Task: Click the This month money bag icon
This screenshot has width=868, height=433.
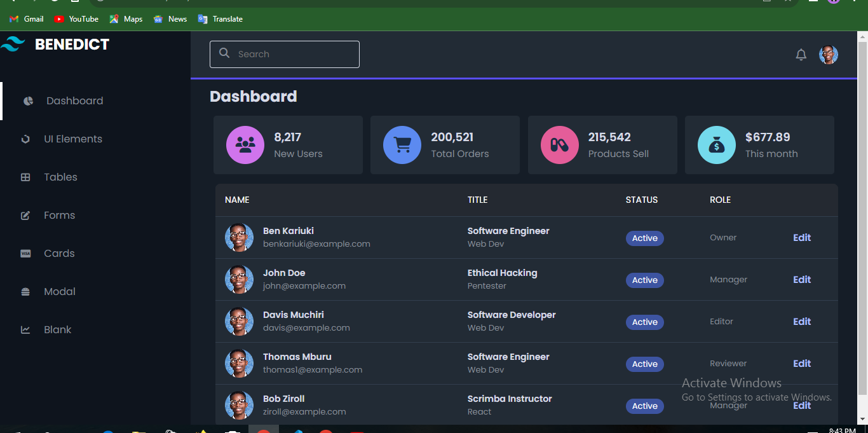Action: coord(716,145)
